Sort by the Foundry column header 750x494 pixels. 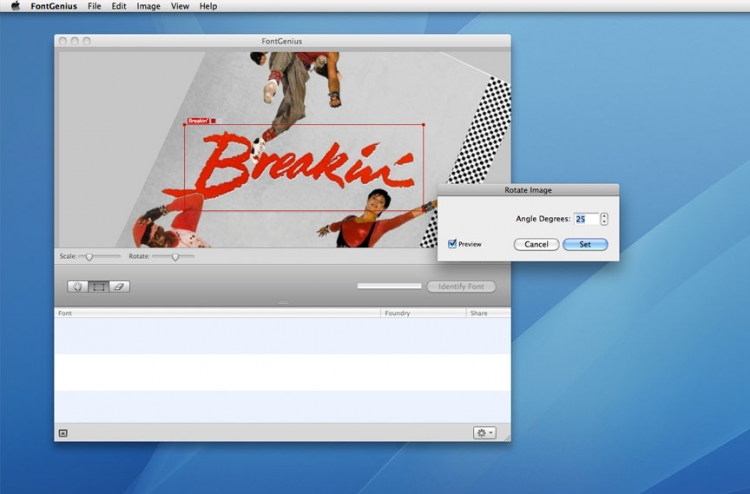coord(423,313)
